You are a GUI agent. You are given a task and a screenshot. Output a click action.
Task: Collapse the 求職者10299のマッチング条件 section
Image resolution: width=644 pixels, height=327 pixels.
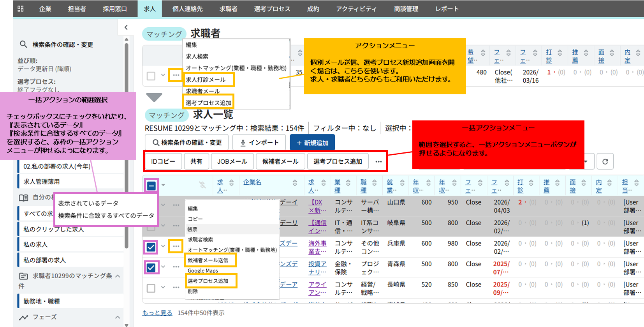click(x=117, y=276)
